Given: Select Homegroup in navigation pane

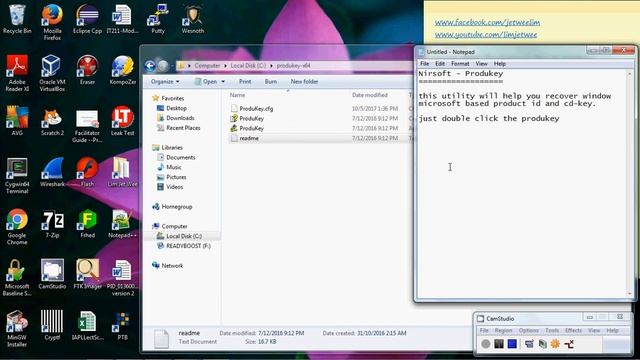Looking at the screenshot, I should point(177,207).
